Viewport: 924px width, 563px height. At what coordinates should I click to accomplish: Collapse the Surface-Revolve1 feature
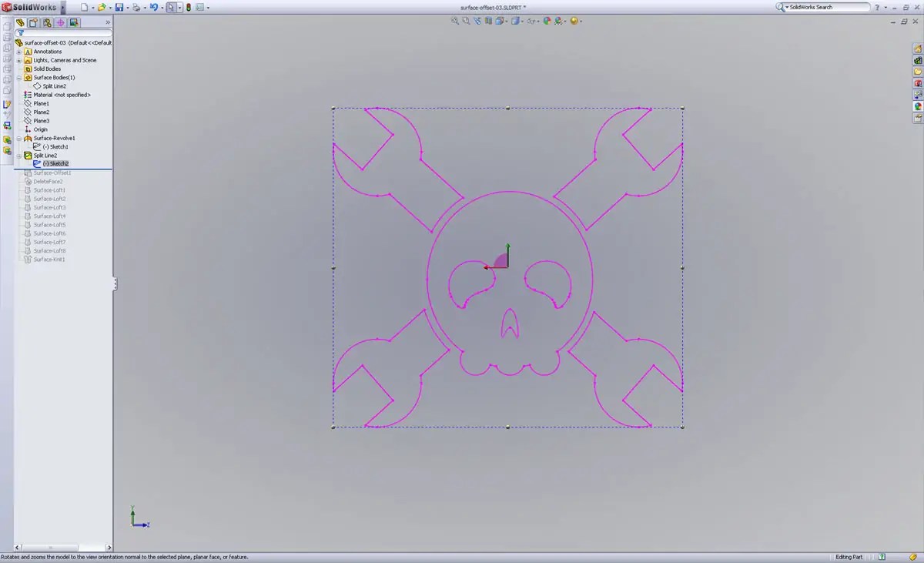coord(19,139)
